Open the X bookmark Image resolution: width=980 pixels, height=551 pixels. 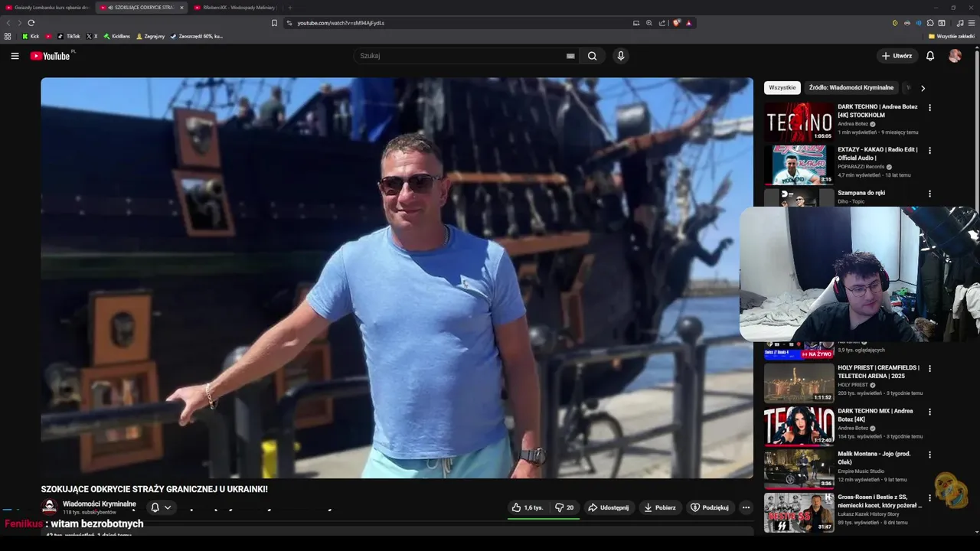click(92, 36)
